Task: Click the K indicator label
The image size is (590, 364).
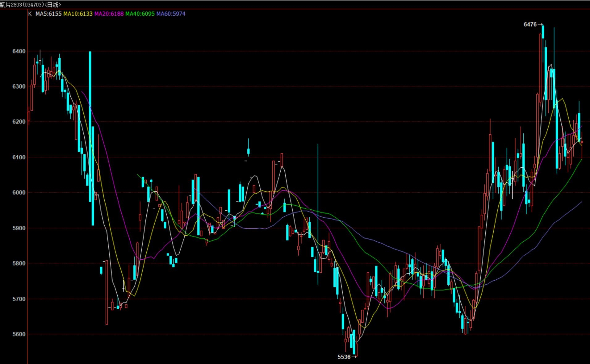Action: coord(30,14)
